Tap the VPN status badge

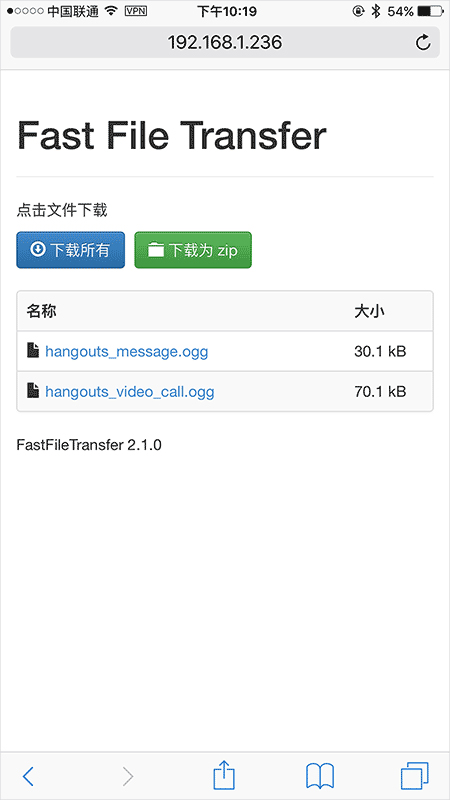[x=136, y=11]
